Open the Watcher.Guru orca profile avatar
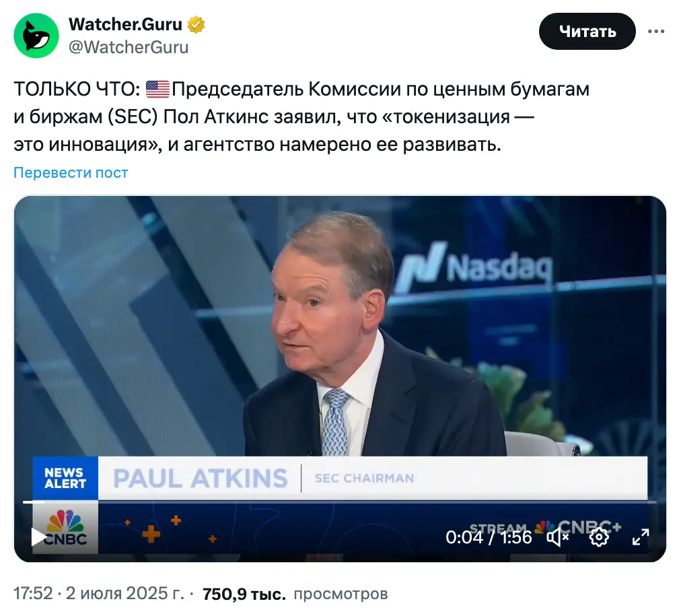Viewport: 679px width, 616px height. tap(36, 36)
